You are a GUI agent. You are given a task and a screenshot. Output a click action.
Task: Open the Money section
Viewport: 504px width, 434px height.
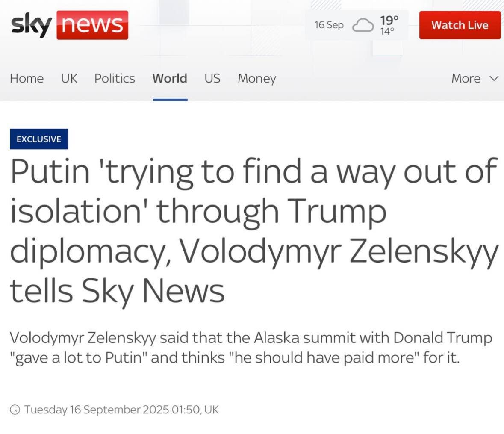coord(257,79)
